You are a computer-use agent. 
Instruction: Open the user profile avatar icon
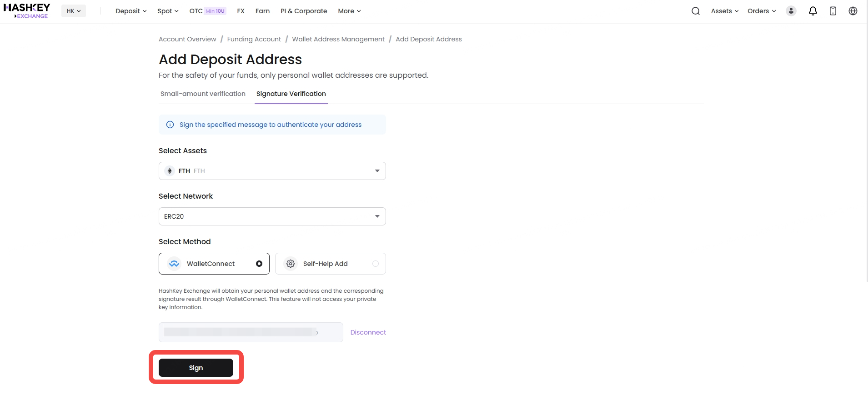791,11
